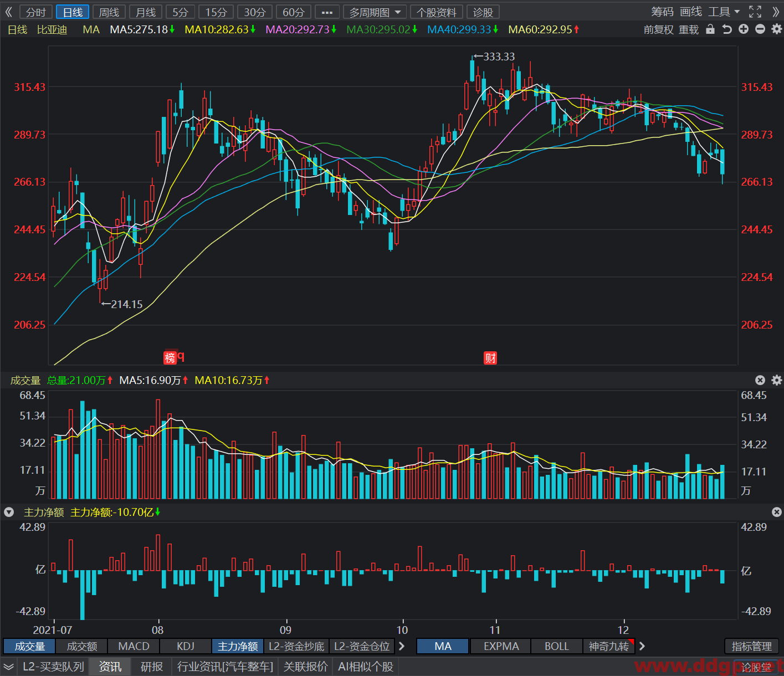Open AI相似个股 tab
Screen dimensions: 784x676
366,667
